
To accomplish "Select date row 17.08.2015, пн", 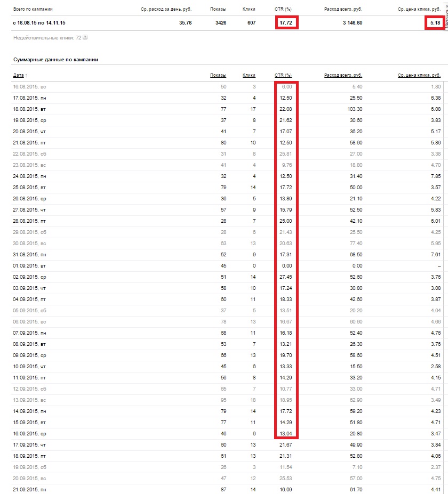I will [227, 98].
